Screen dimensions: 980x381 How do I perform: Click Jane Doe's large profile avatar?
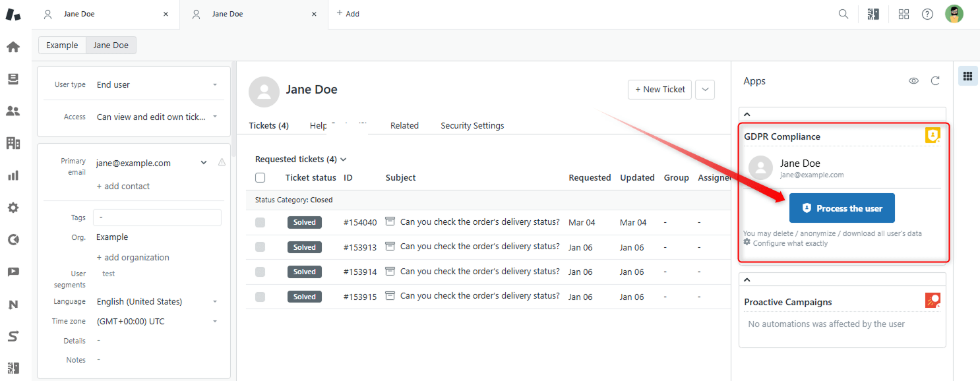point(264,92)
